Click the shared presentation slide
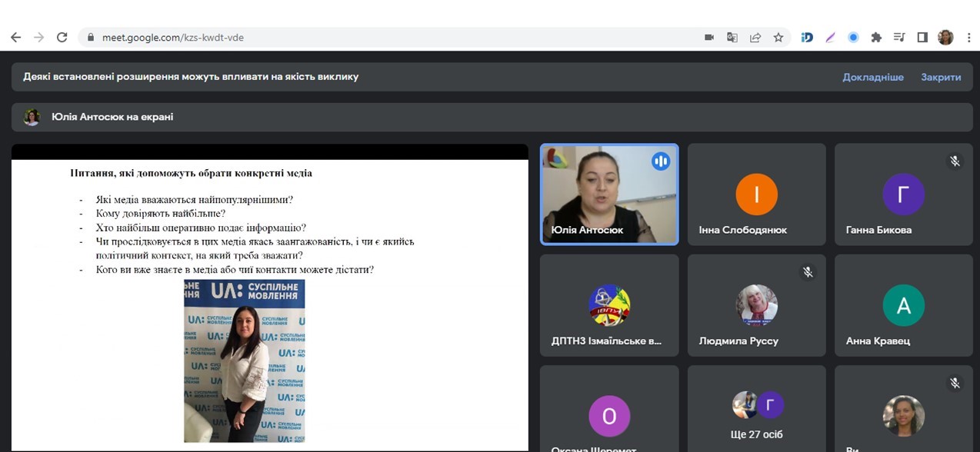Image resolution: width=980 pixels, height=452 pixels. (x=269, y=300)
